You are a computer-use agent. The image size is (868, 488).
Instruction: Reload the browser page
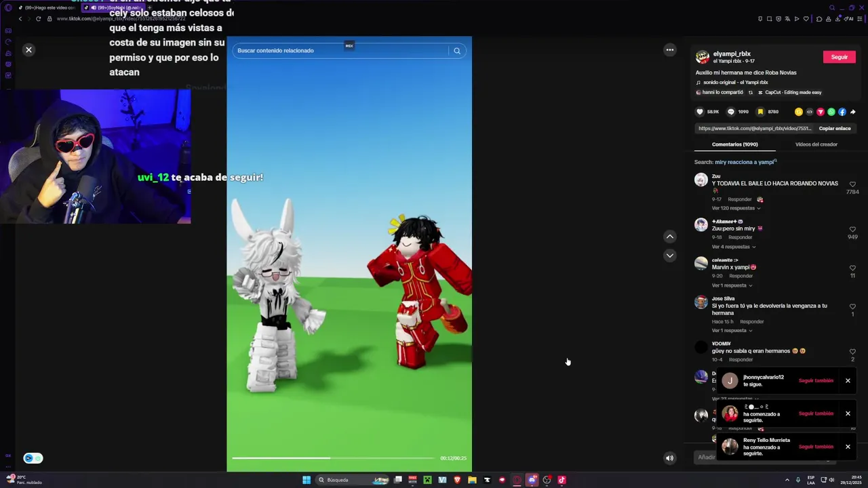(38, 18)
